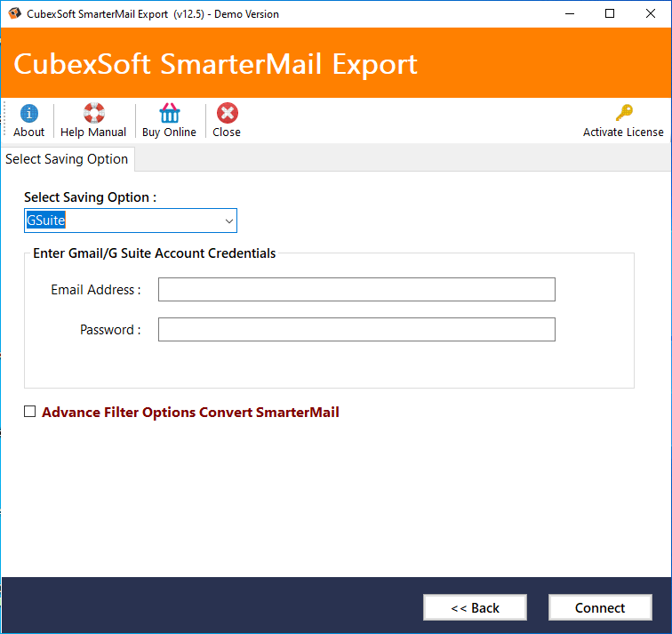Click the Enter Gmail/G Suite Account Credentials heading
672x634 pixels.
point(155,253)
